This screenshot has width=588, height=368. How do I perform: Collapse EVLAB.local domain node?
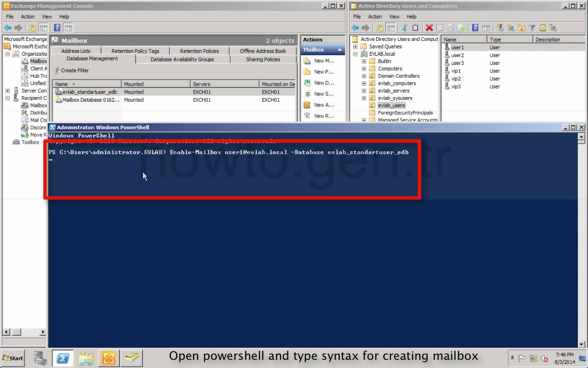point(355,54)
